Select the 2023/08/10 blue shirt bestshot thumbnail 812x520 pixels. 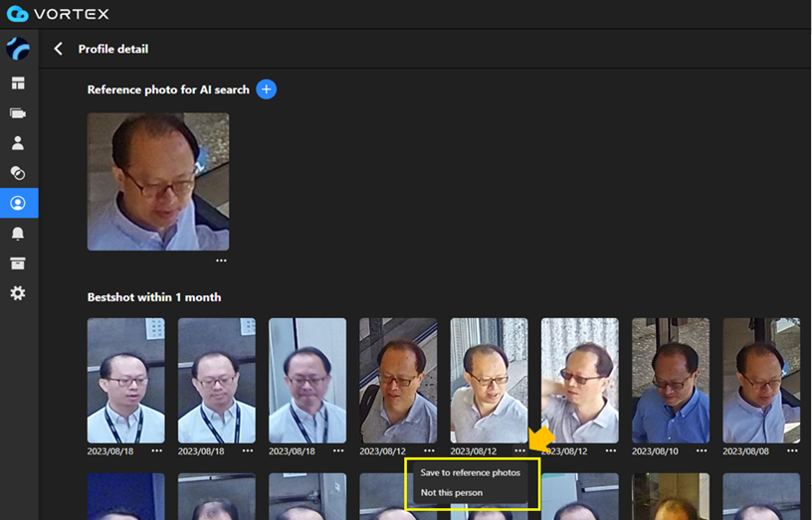point(671,380)
